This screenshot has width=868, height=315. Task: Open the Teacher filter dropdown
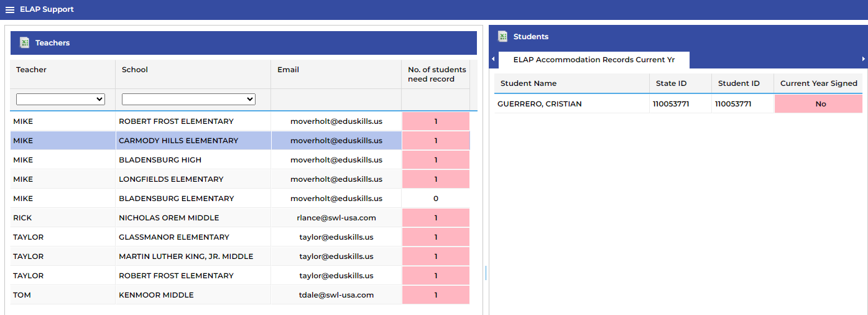pos(60,99)
